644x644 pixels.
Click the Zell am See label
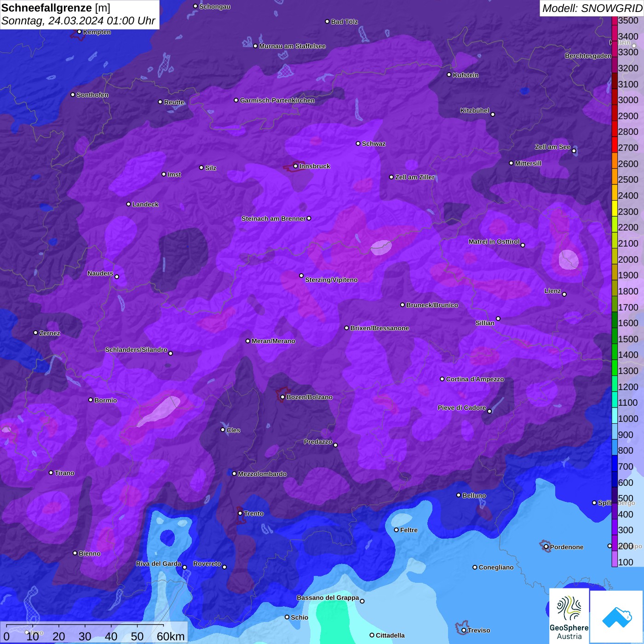click(552, 147)
